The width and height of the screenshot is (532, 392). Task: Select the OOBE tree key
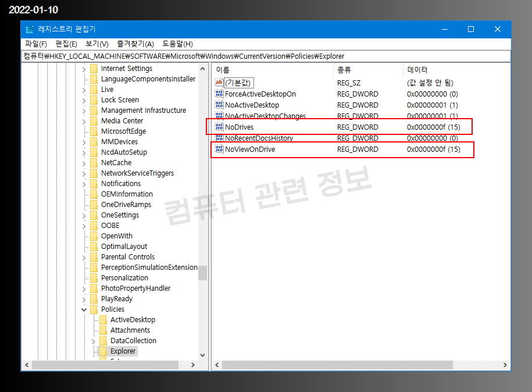(110, 226)
